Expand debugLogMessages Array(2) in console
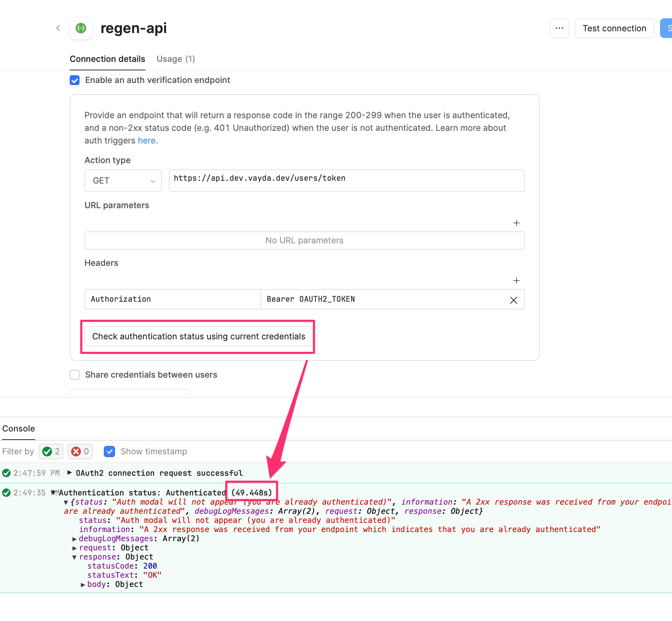This screenshot has width=672, height=621. coord(74,539)
